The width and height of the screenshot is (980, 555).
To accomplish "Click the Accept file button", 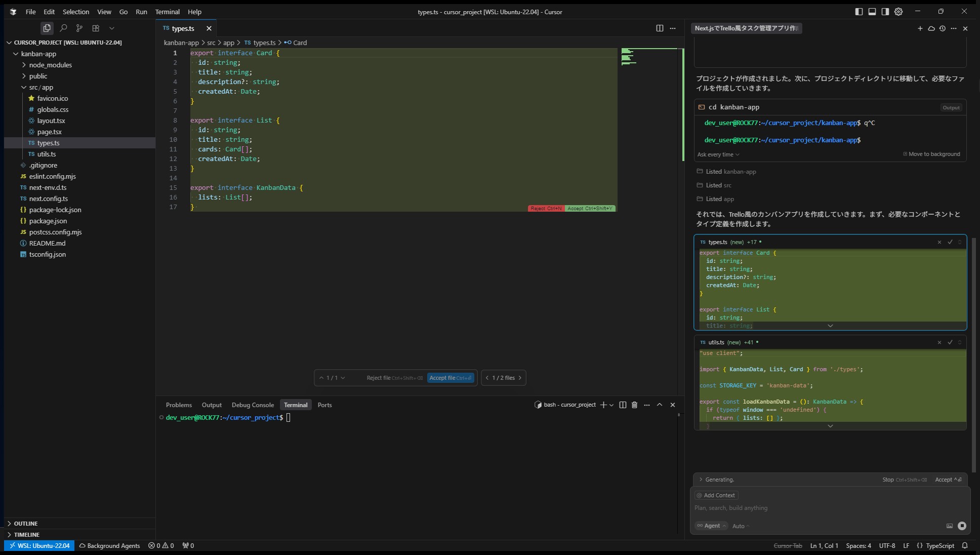I will coord(450,378).
